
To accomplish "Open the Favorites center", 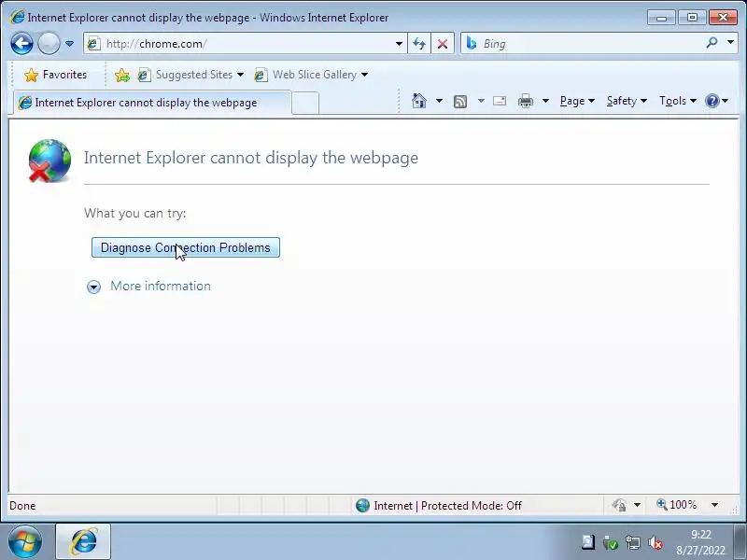I will (x=56, y=75).
